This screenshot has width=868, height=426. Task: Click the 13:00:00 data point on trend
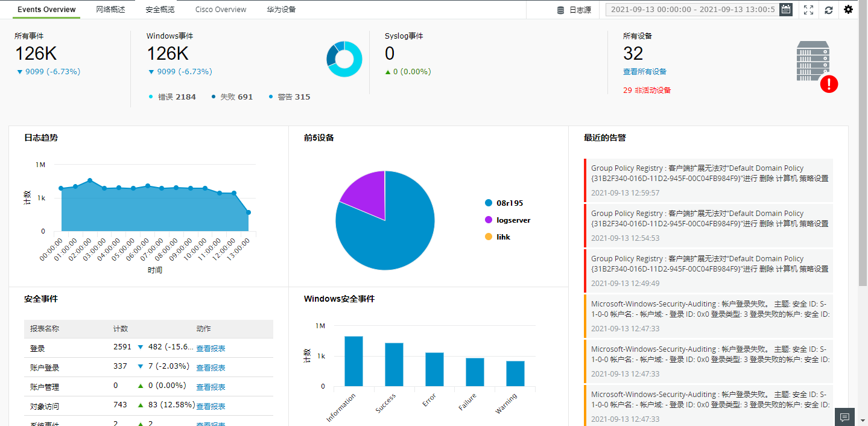(x=249, y=212)
